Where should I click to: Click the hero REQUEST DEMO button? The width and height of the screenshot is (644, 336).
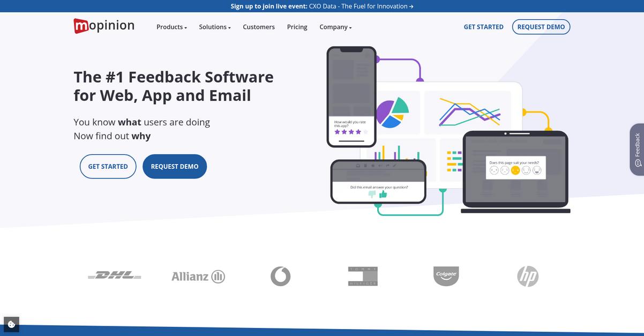pyautogui.click(x=175, y=167)
